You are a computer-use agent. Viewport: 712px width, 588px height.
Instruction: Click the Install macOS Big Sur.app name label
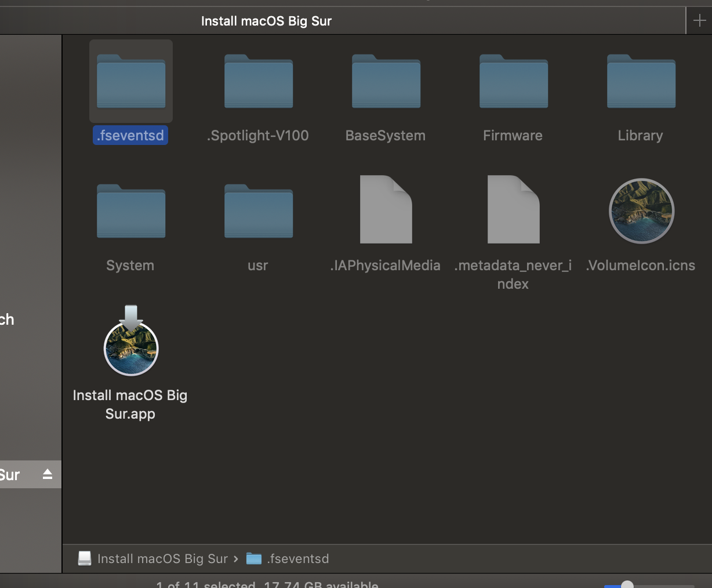(x=130, y=404)
